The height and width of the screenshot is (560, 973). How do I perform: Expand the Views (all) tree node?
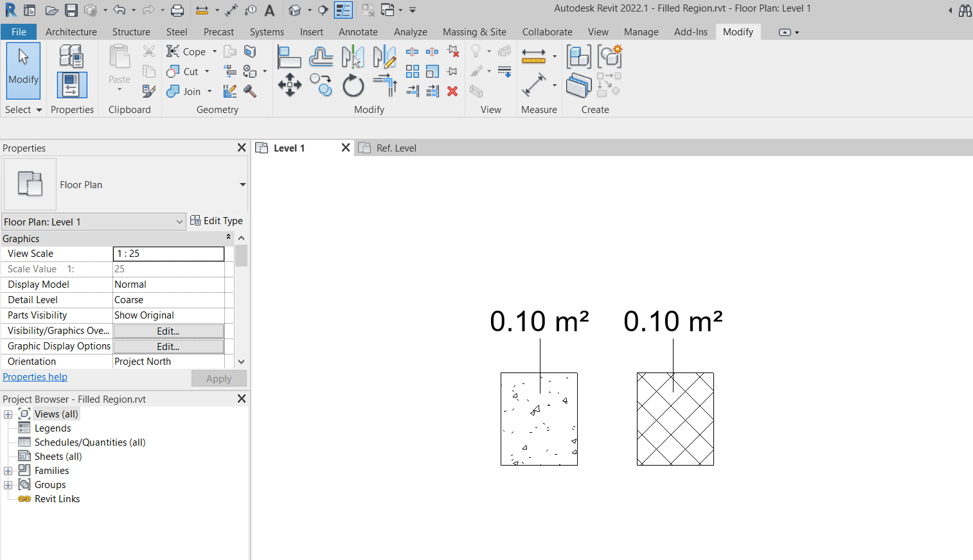pyautogui.click(x=8, y=414)
